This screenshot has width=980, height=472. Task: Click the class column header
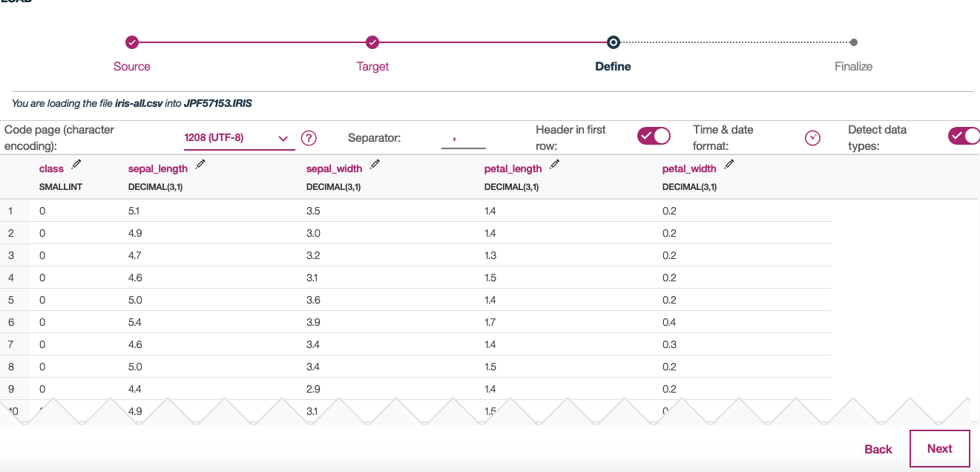(52, 169)
